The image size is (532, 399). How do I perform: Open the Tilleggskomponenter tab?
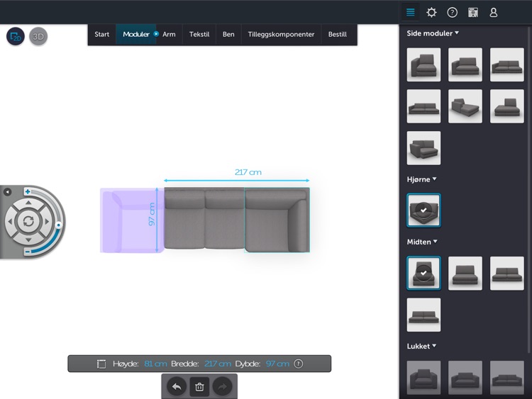click(x=281, y=34)
